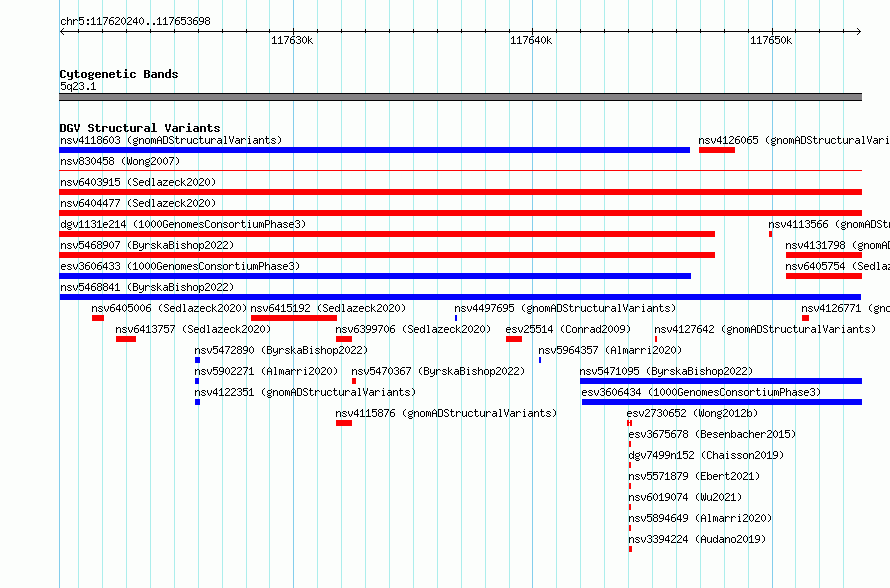This screenshot has width=890, height=588.
Task: Open the nsv830458 (Wong2007) variant
Action: point(120,161)
